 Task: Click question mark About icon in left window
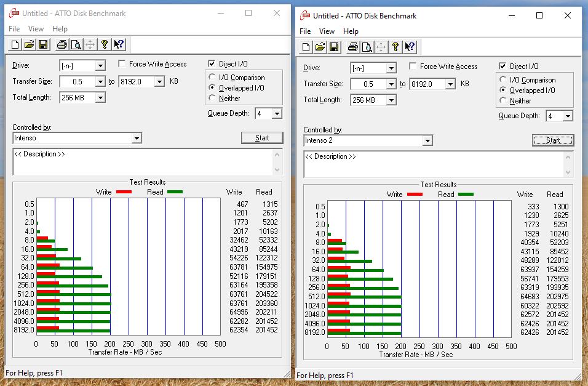[x=104, y=45]
